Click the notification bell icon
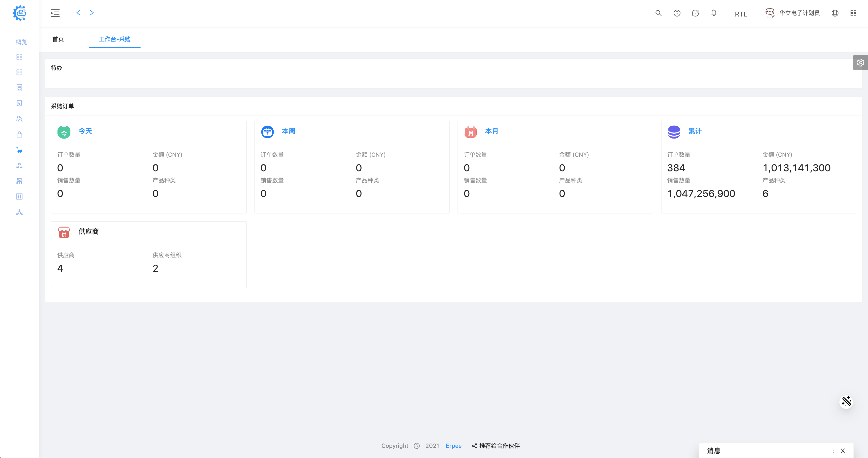The height and width of the screenshot is (458, 868). 714,13
